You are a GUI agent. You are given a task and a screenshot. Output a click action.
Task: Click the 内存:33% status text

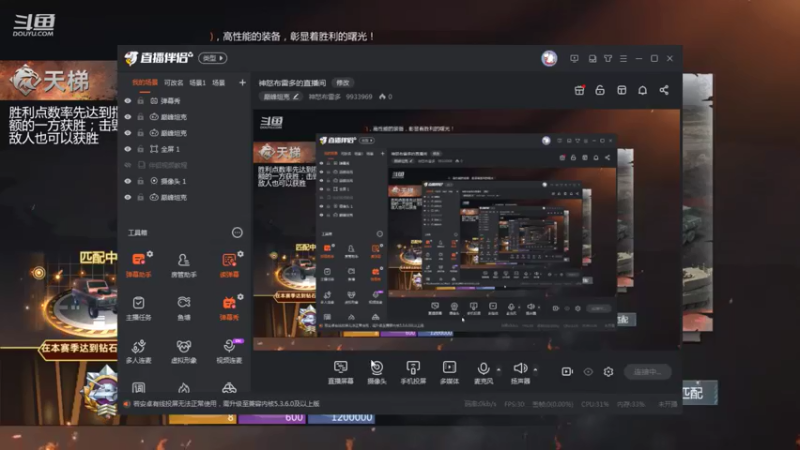coord(631,404)
